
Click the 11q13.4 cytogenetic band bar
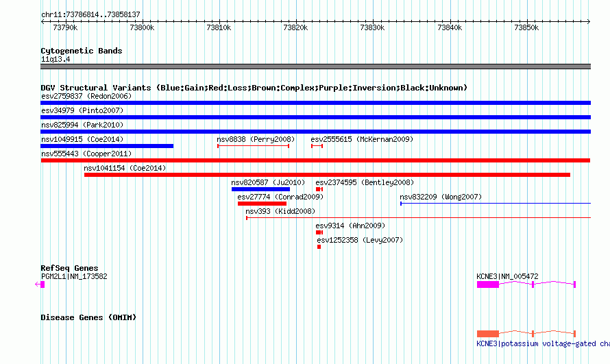pyautogui.click(x=315, y=66)
